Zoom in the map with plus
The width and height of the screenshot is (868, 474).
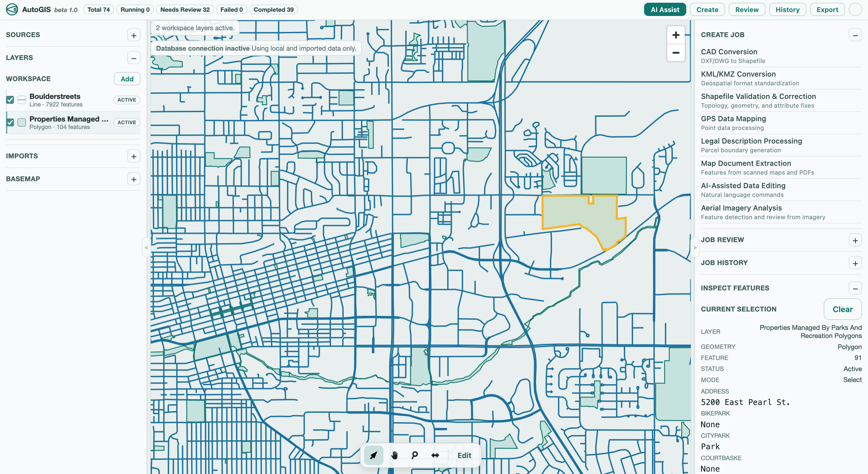tap(676, 35)
